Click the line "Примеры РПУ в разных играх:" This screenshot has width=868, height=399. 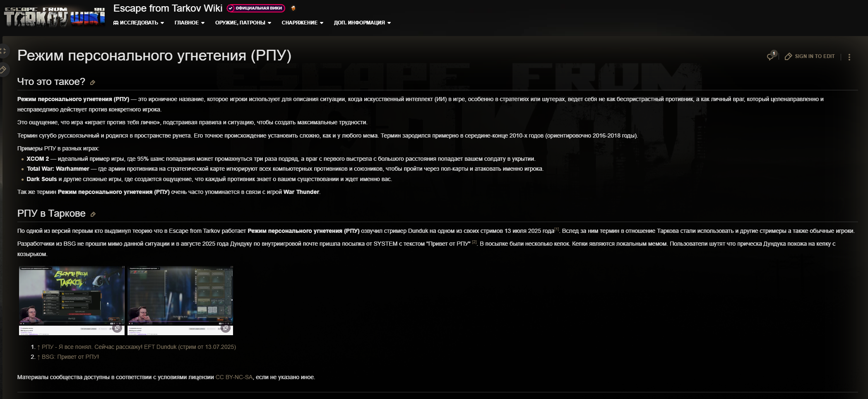[x=58, y=149]
